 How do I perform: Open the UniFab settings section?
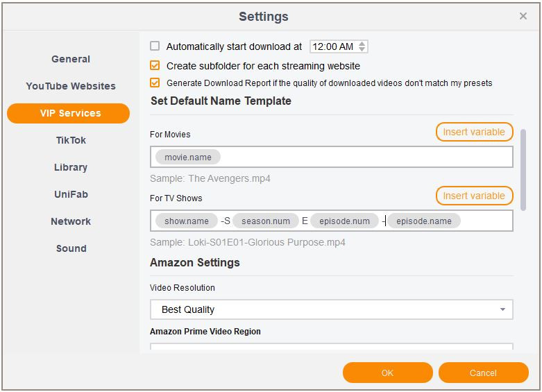[x=71, y=194]
